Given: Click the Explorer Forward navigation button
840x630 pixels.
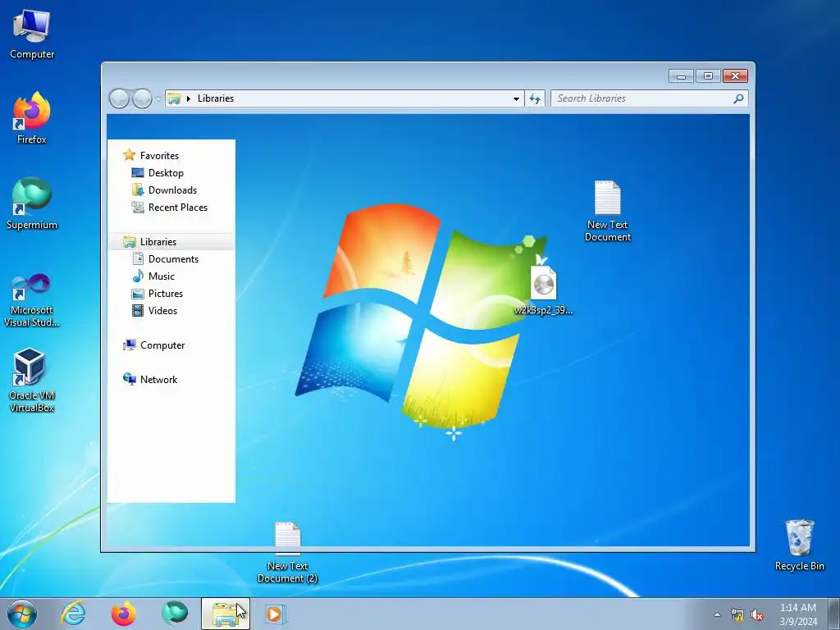Looking at the screenshot, I should (x=142, y=98).
